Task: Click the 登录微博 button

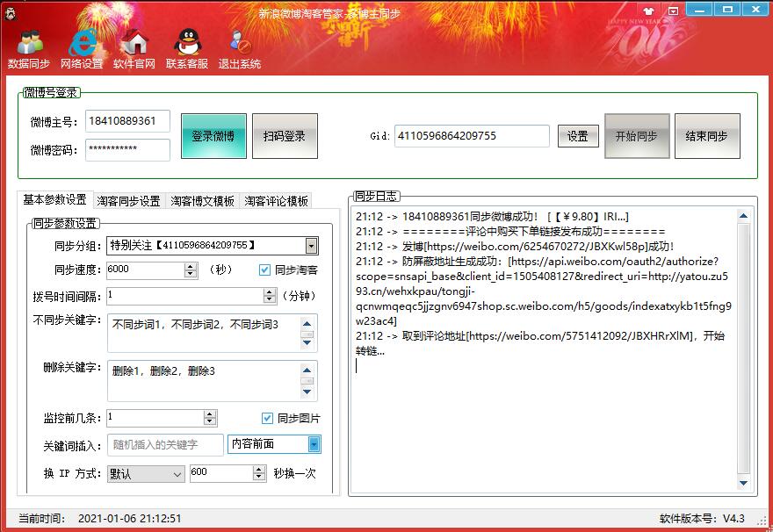Action: coord(213,136)
